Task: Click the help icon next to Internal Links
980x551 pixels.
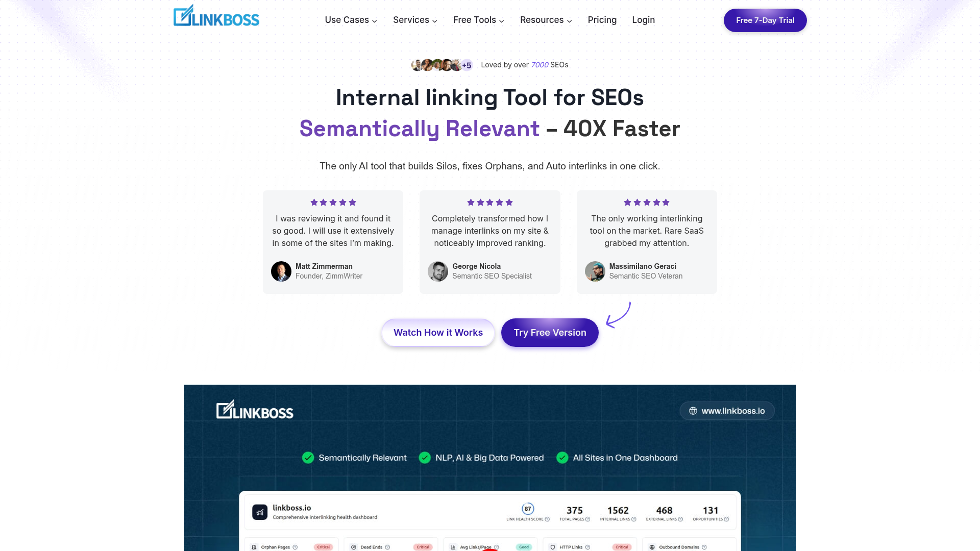Action: coord(634,519)
